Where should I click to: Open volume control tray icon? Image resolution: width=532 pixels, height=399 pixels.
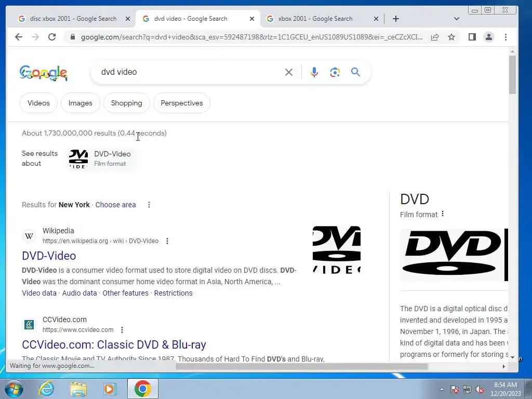pos(480,390)
